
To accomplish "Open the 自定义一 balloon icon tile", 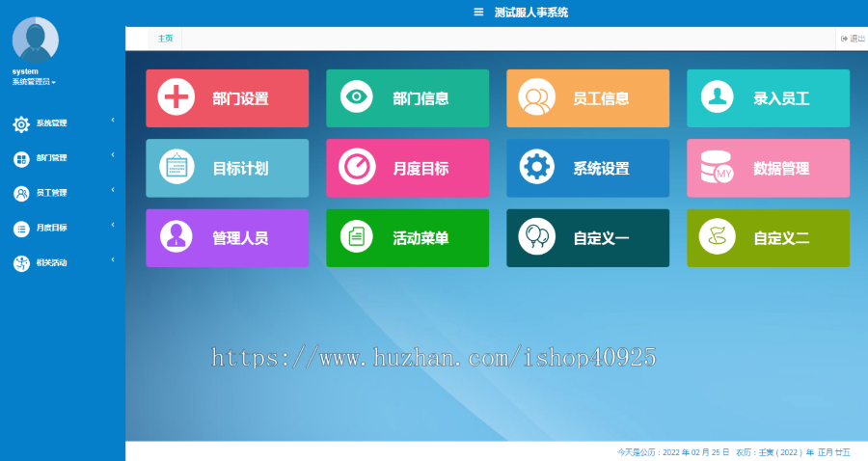I will pos(587,237).
